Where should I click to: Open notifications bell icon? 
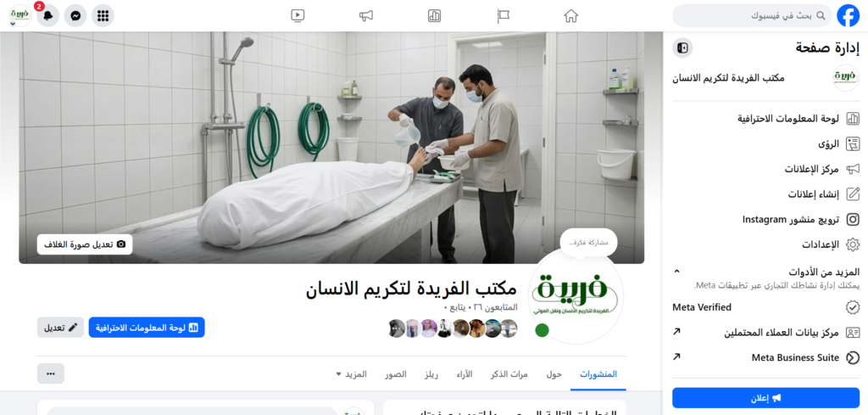coord(48,15)
